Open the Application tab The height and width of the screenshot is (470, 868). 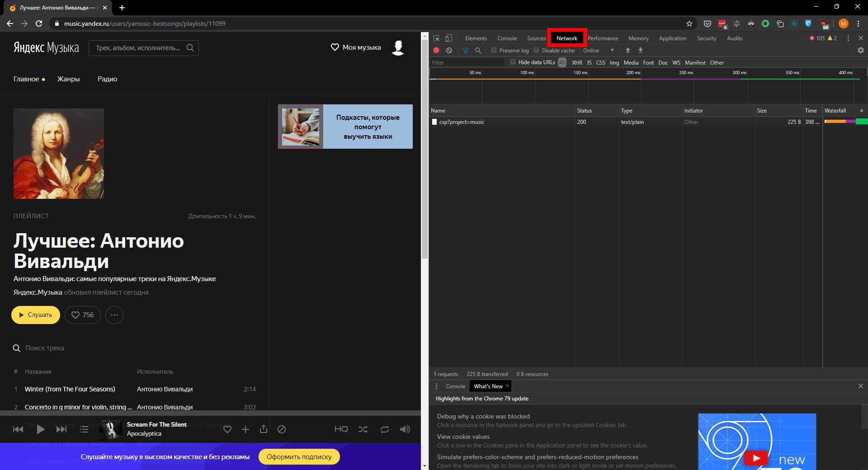[673, 38]
